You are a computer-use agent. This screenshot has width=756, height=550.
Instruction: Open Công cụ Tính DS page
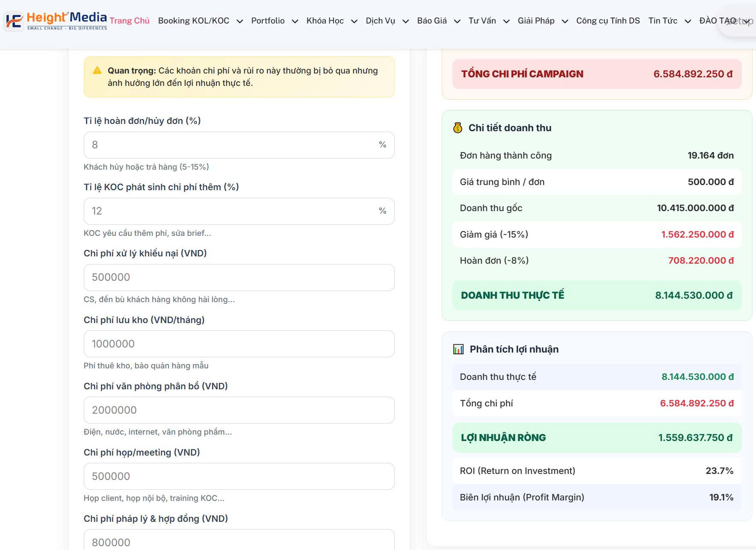(608, 21)
